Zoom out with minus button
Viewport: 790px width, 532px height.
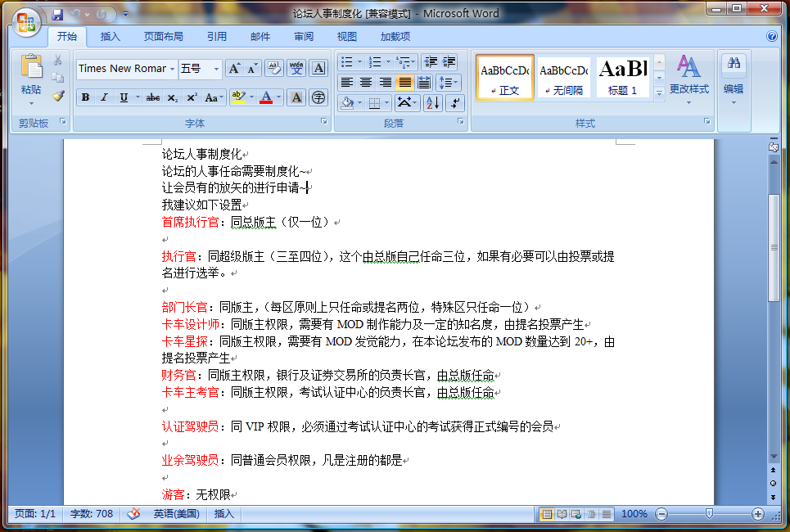(x=661, y=514)
